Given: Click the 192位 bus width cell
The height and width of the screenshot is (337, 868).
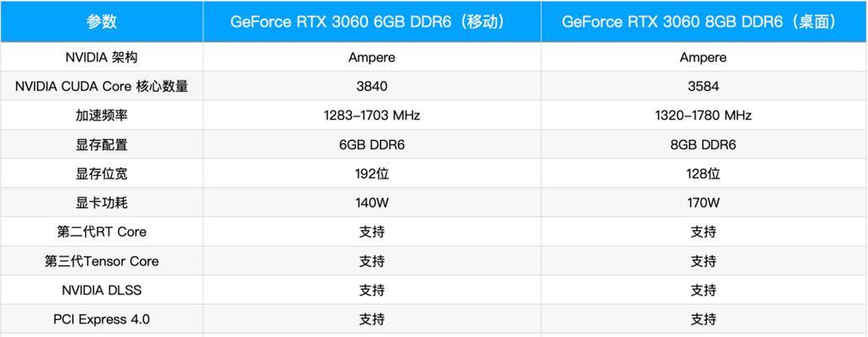Looking at the screenshot, I should (371, 174).
